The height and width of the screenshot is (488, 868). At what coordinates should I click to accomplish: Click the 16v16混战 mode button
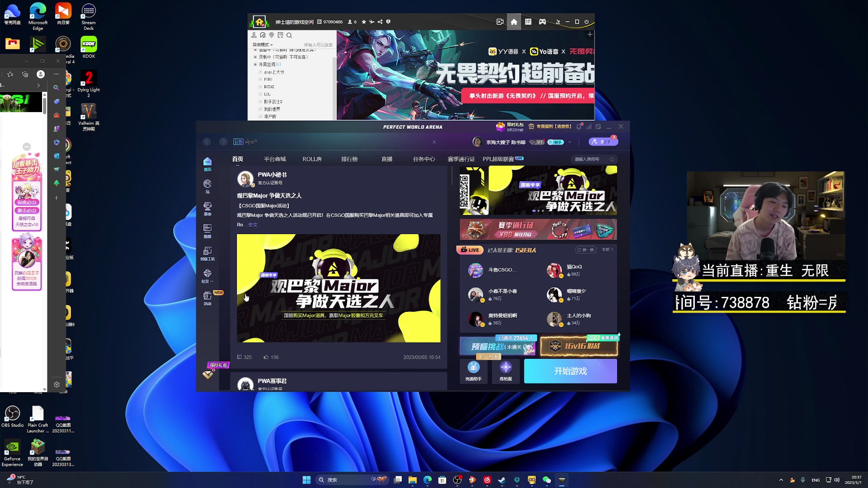(579, 346)
